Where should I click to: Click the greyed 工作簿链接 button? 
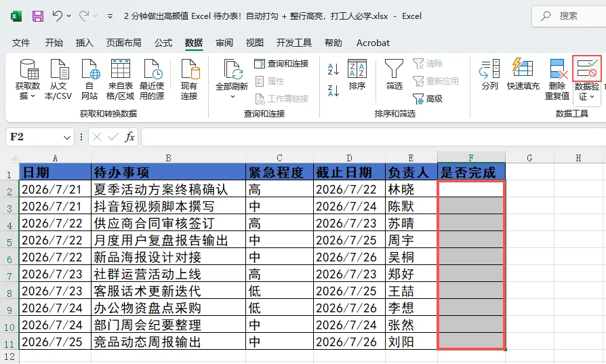pyautogui.click(x=282, y=99)
